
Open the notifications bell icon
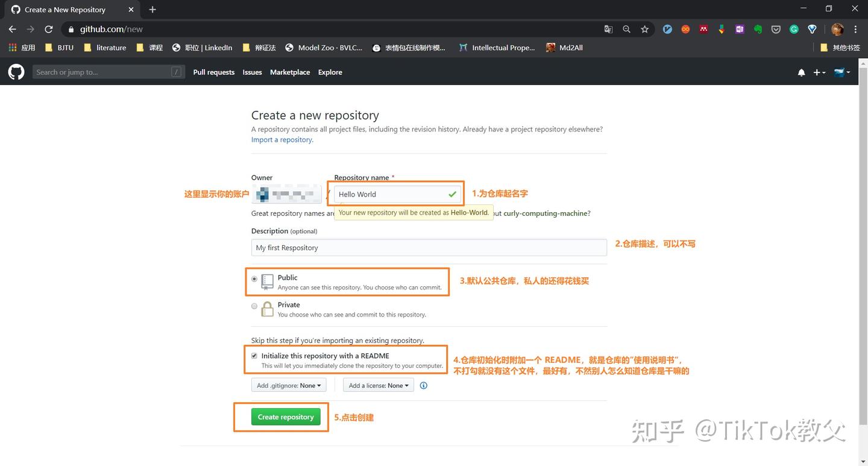pos(801,72)
